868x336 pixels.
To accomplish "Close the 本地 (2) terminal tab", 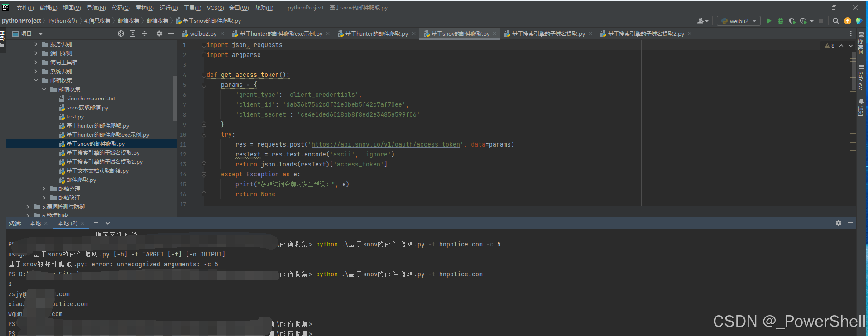I will pyautogui.click(x=83, y=223).
